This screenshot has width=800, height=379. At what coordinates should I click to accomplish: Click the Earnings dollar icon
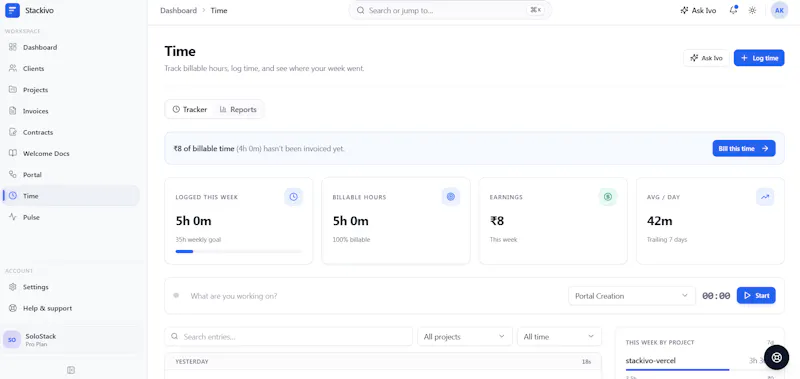(x=608, y=196)
